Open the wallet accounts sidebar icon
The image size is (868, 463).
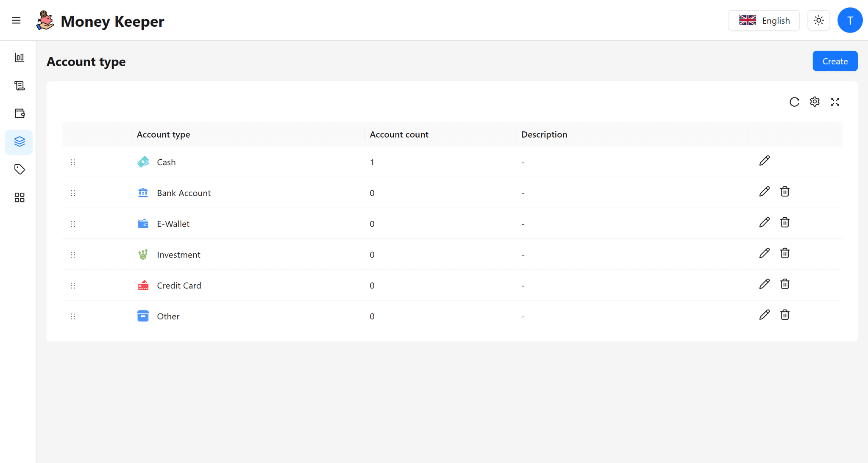(x=19, y=114)
